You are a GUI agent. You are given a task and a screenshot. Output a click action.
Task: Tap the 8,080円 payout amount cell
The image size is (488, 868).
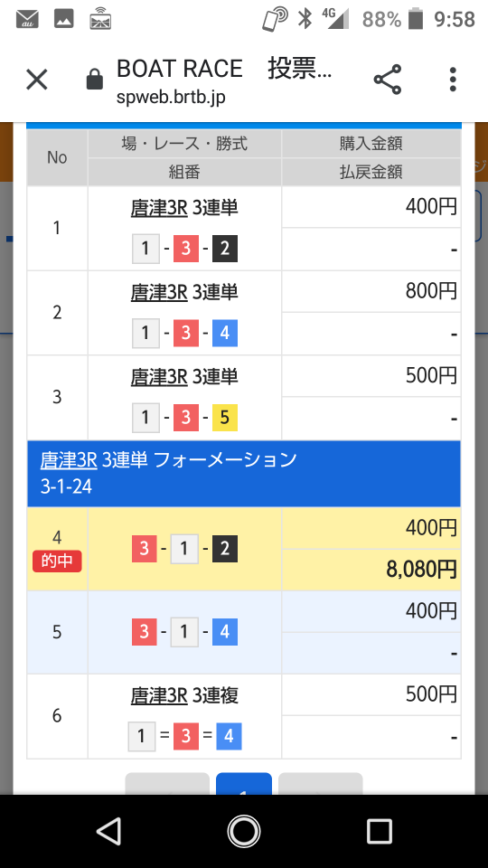(x=371, y=570)
